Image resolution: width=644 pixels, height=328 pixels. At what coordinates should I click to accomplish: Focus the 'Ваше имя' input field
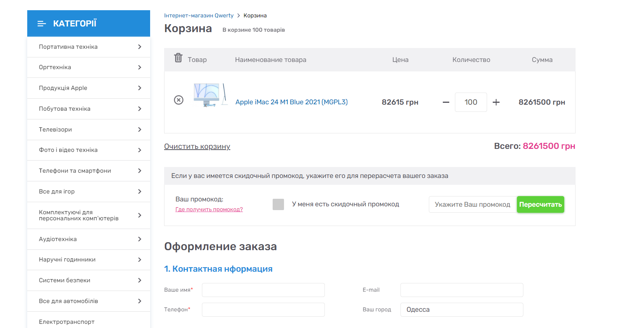tap(263, 290)
